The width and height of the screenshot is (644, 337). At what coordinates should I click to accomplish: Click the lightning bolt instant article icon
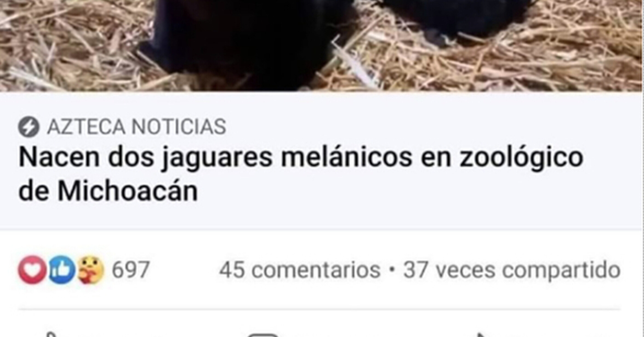coord(29,127)
